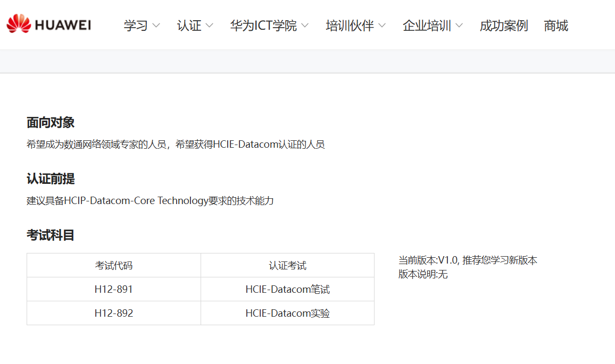Click the HCIE-Datacom实验 cell
This screenshot has width=615, height=364.
tap(287, 313)
